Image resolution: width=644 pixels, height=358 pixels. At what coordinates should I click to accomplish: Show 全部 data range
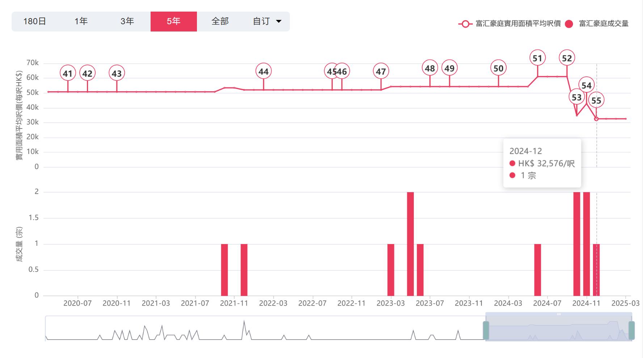(x=220, y=21)
